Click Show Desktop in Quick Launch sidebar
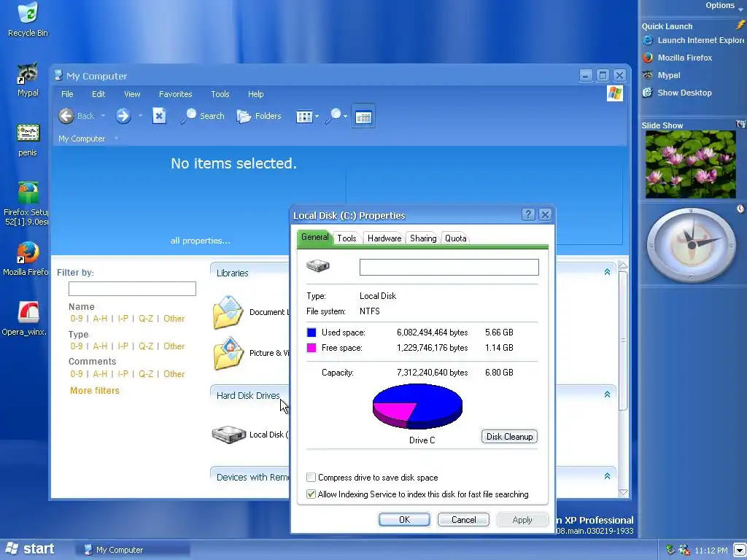Image resolution: width=747 pixels, height=560 pixels. pos(677,93)
